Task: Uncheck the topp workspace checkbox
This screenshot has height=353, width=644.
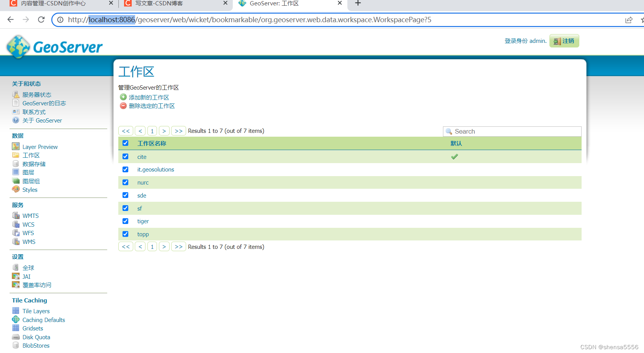Action: pyautogui.click(x=125, y=234)
